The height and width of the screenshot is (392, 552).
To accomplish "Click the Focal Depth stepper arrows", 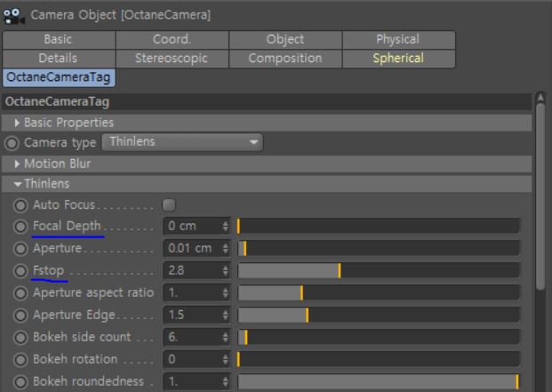I will (x=226, y=227).
